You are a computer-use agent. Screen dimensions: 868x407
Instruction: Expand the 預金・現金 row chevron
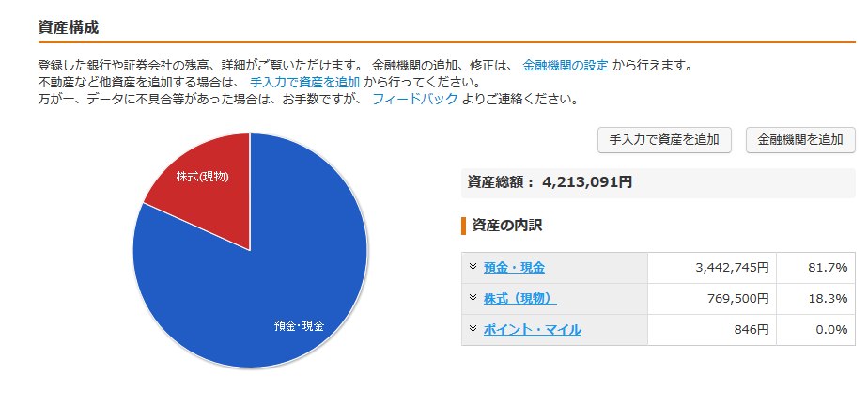coord(473,267)
